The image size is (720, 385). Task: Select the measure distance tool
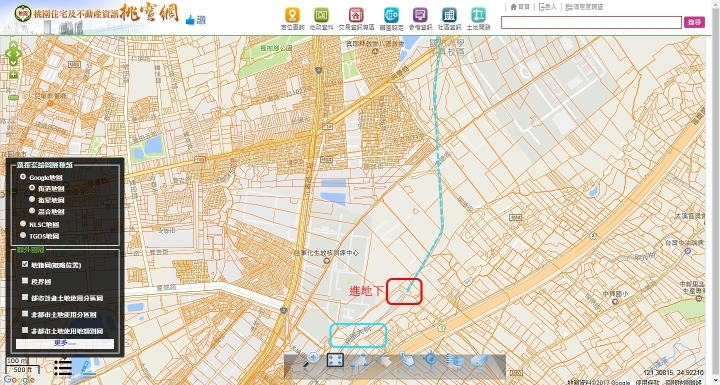360,361
